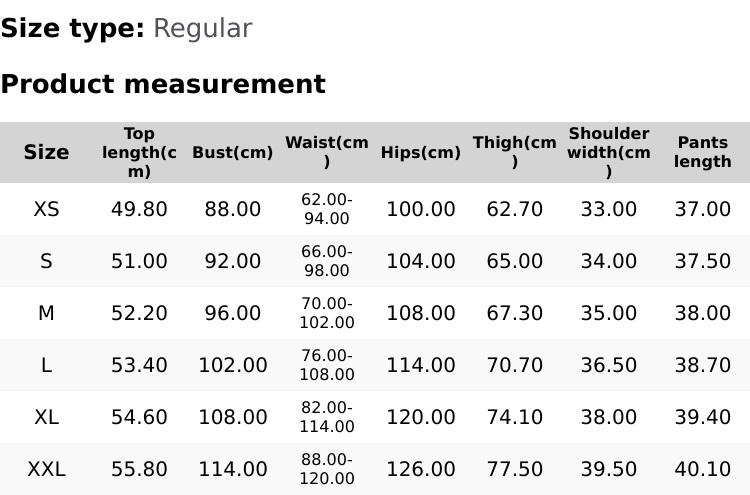Select the Top length column header
Viewport: 750px width, 495px height.
pos(139,152)
